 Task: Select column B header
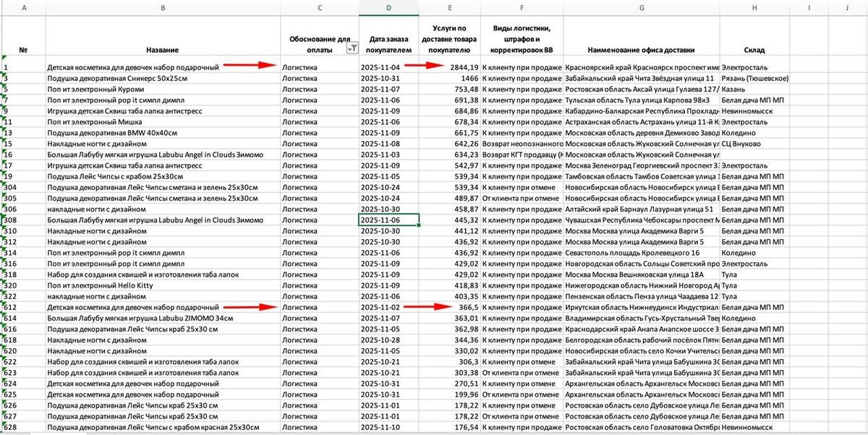[x=162, y=7]
